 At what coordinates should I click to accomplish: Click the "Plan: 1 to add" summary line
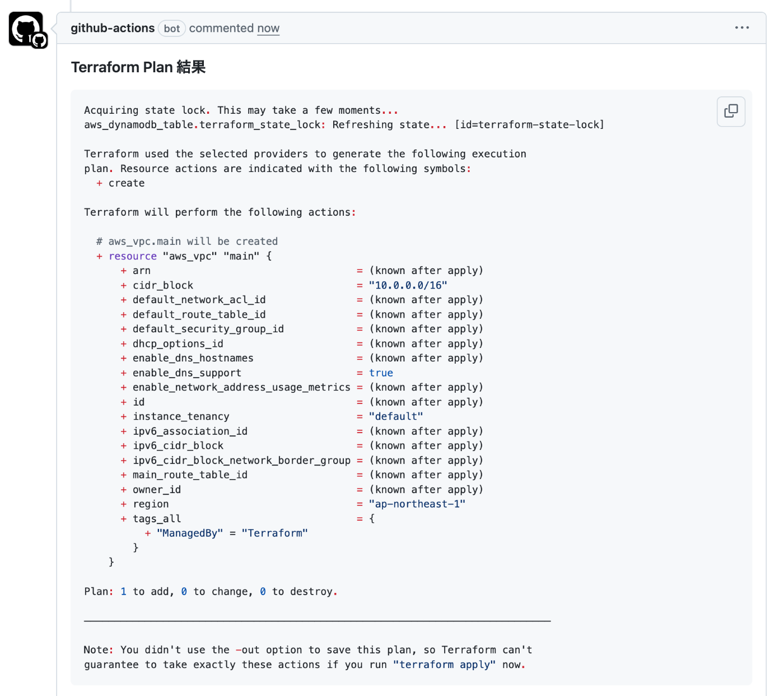tap(211, 592)
